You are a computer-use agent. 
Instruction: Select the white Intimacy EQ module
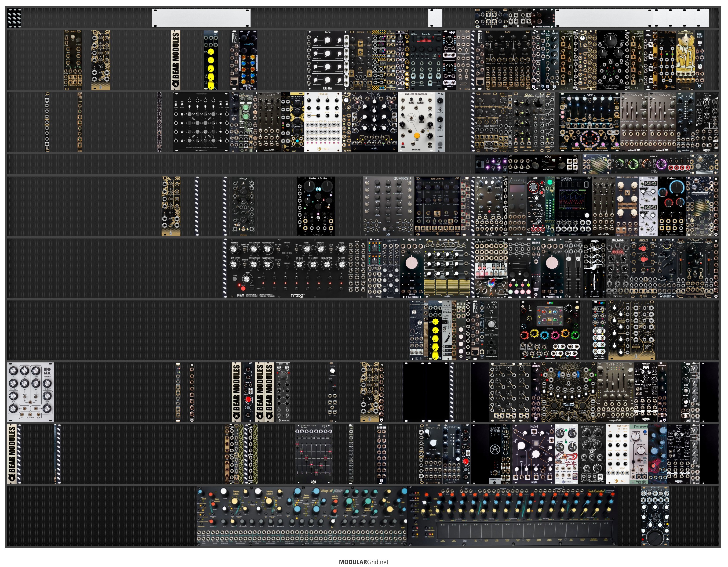618,454
